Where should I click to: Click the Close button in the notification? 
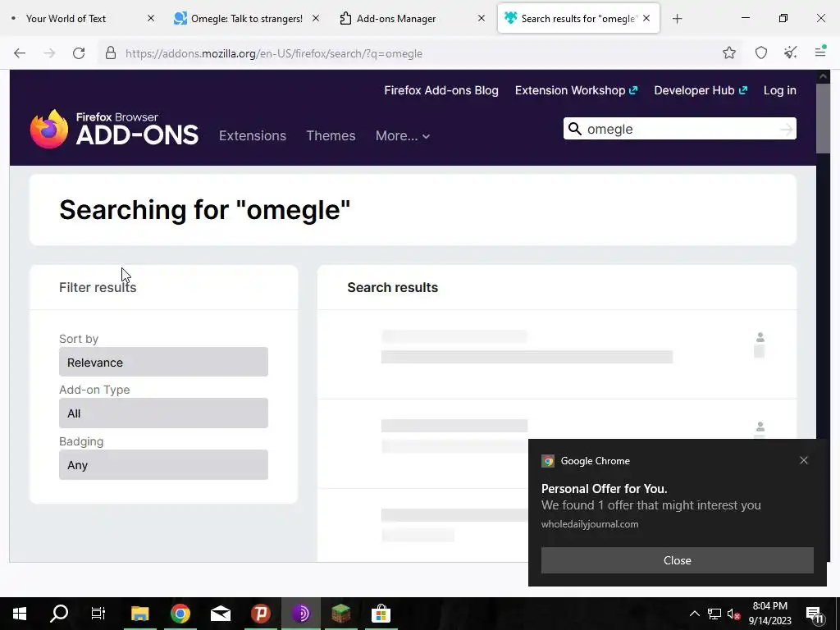(x=677, y=559)
